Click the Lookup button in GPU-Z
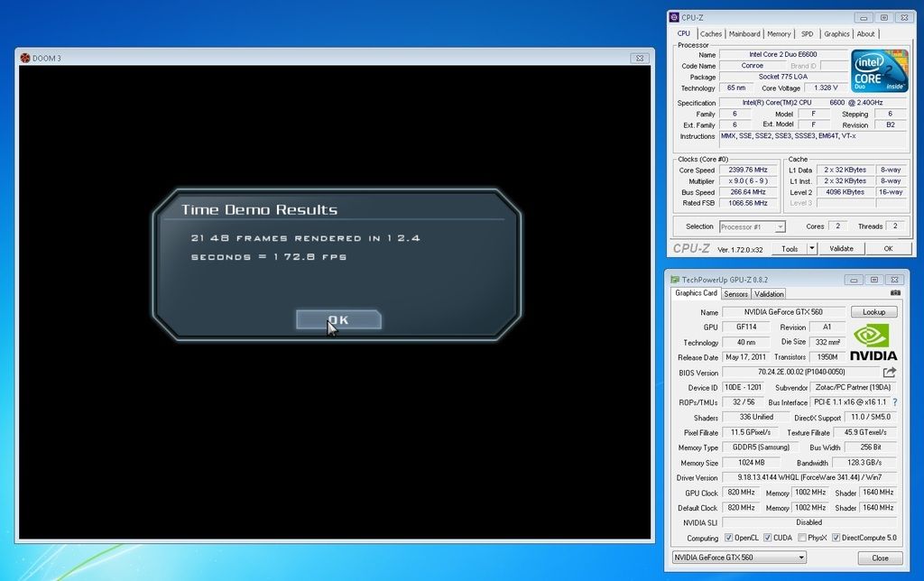Screen dimensions: 924x581 [x=873, y=312]
